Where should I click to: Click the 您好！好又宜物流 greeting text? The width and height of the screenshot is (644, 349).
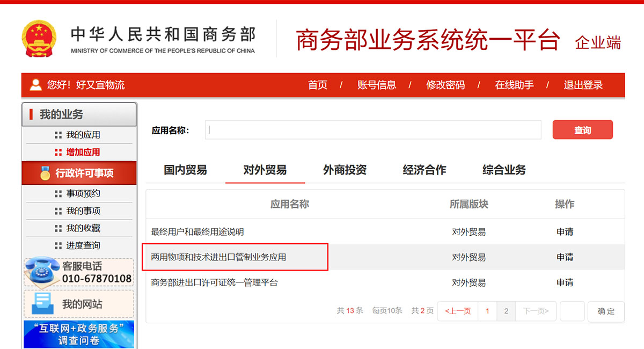pyautogui.click(x=86, y=85)
